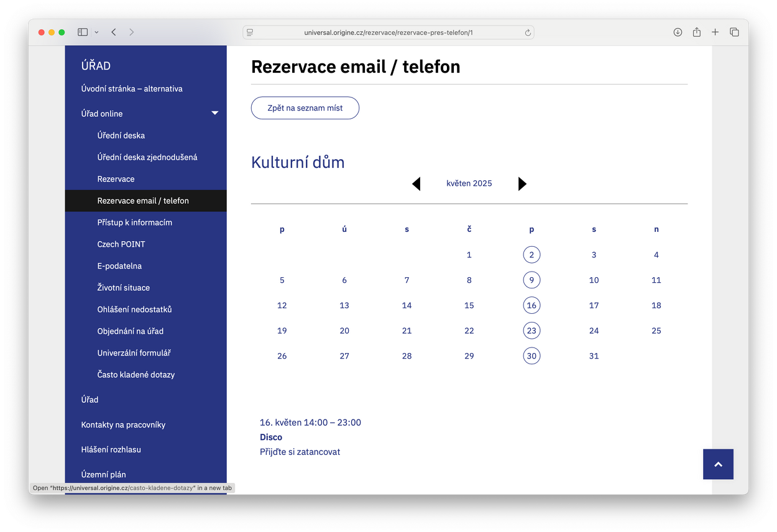Image resolution: width=777 pixels, height=532 pixels.
Task: Choose circled day 30 in calendar
Action: pos(531,356)
